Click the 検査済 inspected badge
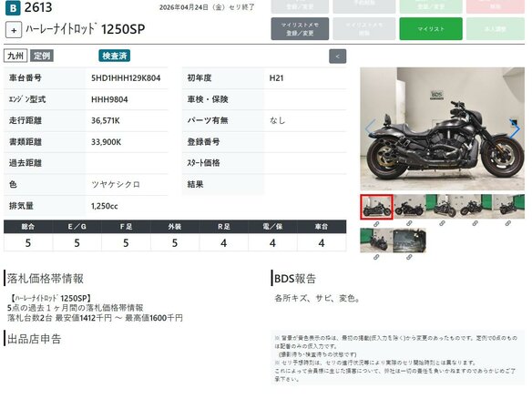Screen dimensions: 532x399 click(115, 56)
